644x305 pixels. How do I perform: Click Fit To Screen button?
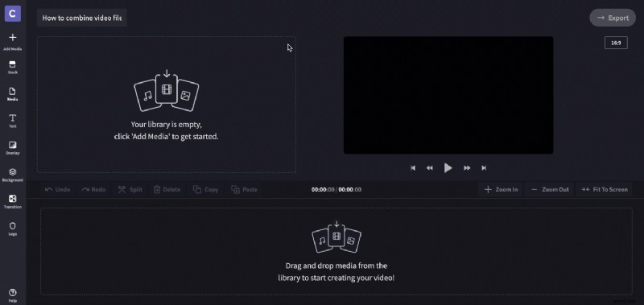605,189
